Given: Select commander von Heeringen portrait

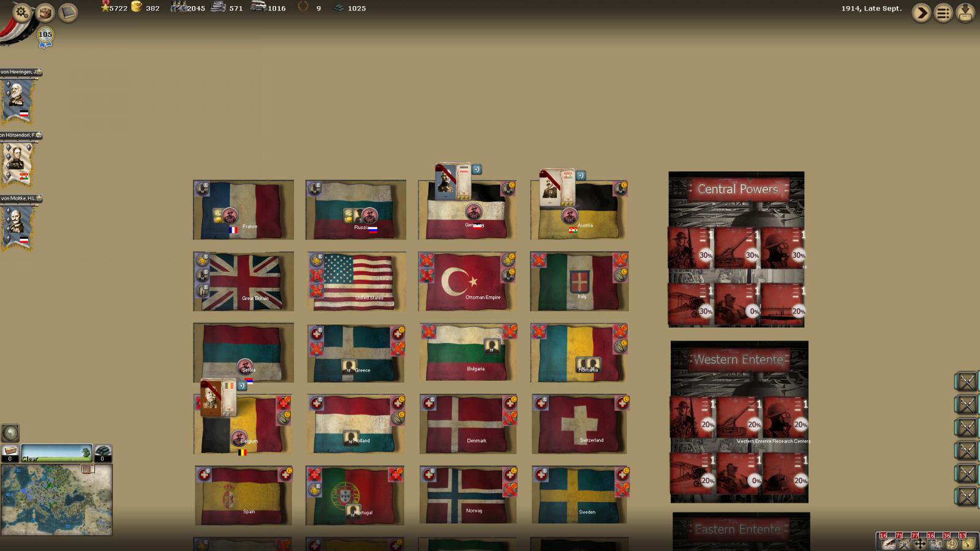Looking at the screenshot, I should (18, 98).
